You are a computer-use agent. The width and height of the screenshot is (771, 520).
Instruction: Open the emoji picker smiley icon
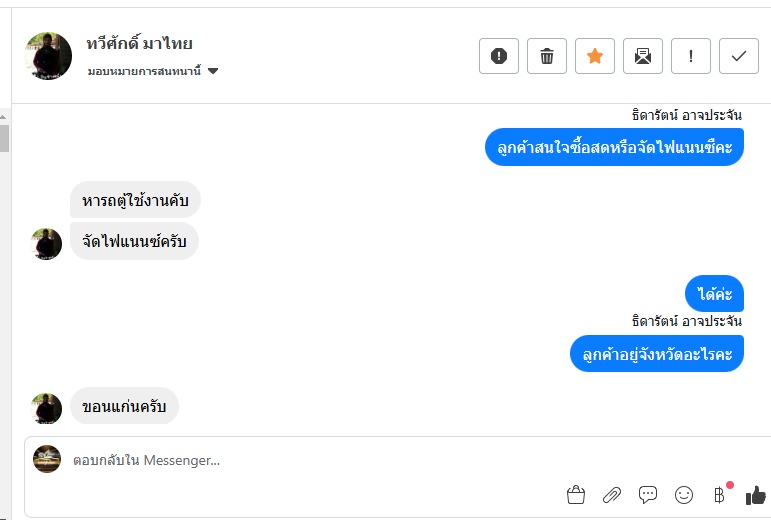pos(684,494)
